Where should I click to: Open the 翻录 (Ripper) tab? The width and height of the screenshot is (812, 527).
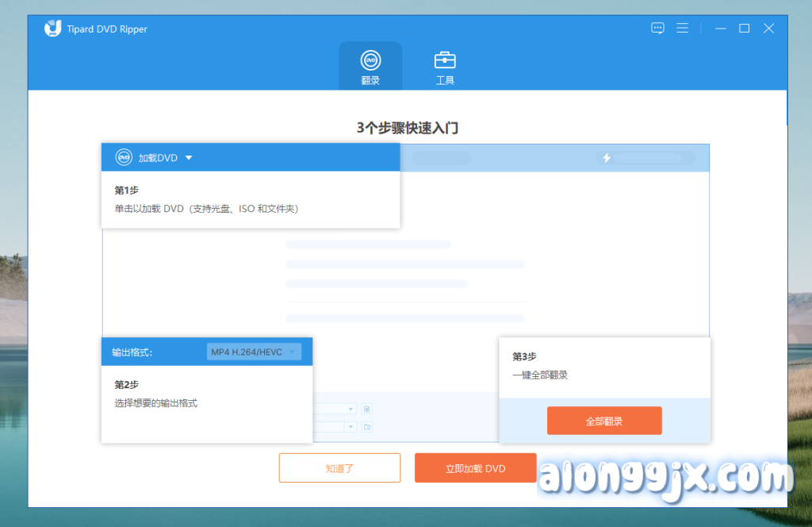(370, 67)
